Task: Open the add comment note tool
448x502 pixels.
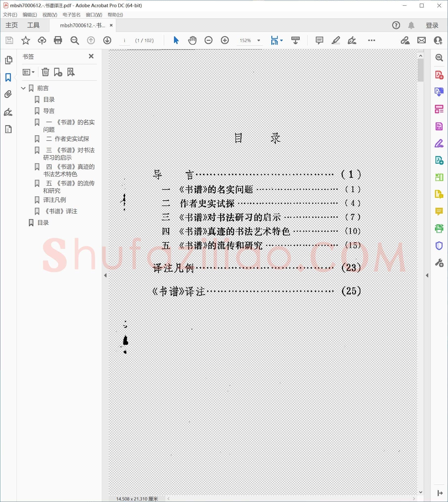Action: 319,40
